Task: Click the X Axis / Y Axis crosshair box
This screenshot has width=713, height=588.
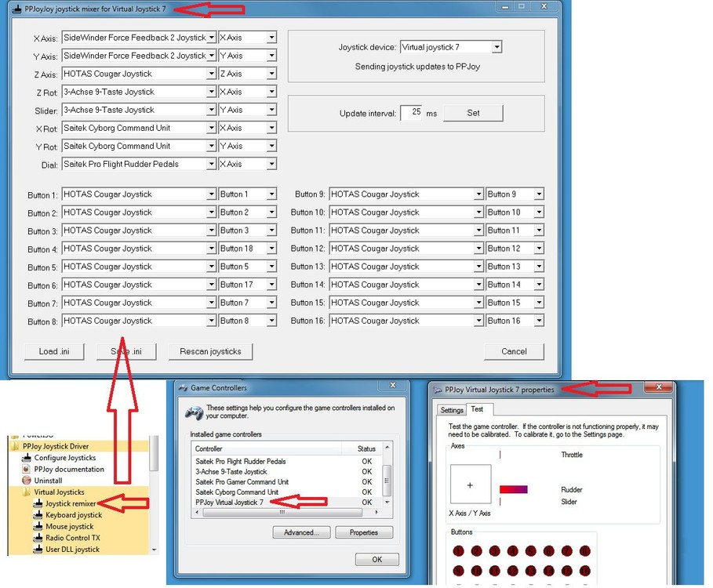Action: coord(470,485)
